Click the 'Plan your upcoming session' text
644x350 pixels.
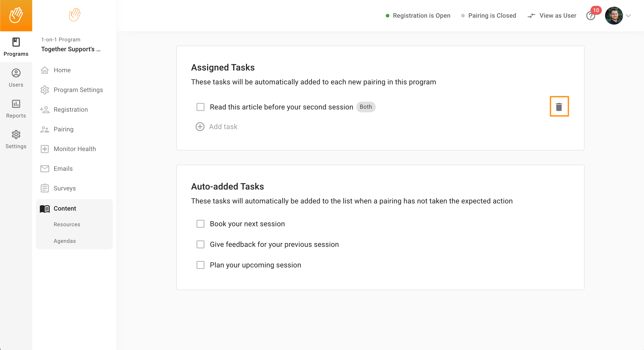tap(256, 265)
